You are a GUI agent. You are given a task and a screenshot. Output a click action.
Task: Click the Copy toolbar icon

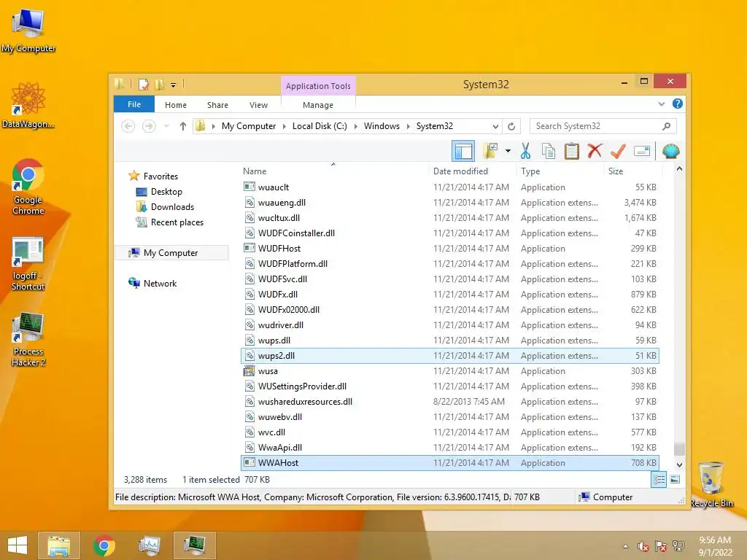coord(549,151)
